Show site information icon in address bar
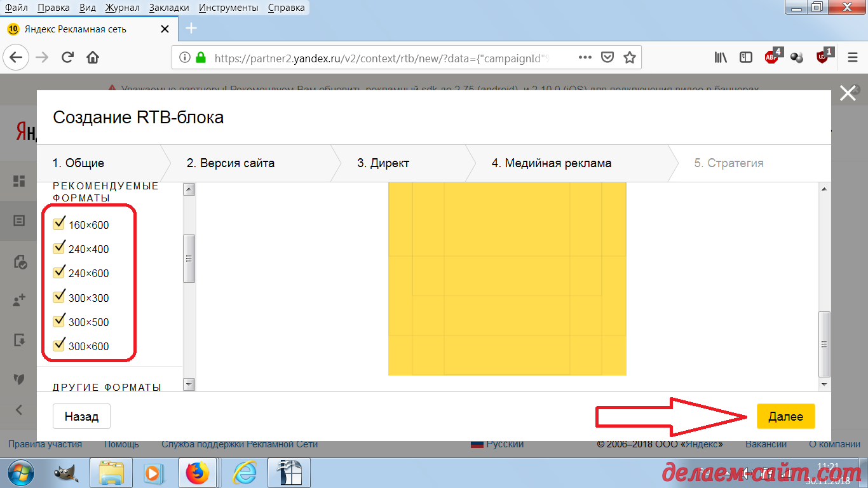This screenshot has width=868, height=488. 185,57
